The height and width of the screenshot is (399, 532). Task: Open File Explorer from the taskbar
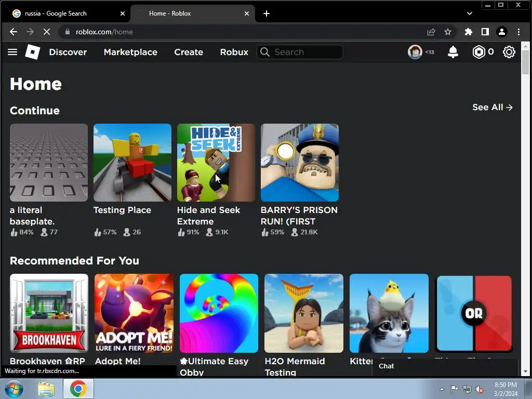[x=46, y=390]
